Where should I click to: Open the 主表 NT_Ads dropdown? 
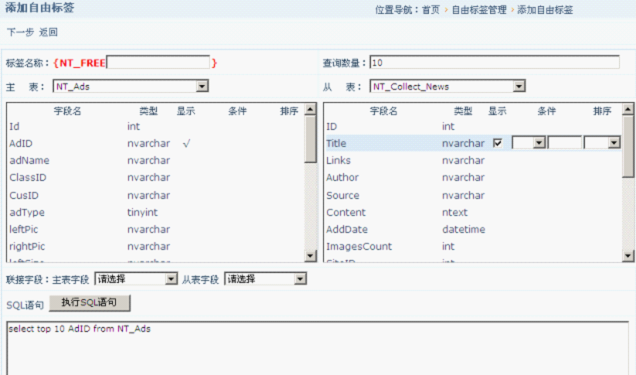coord(131,86)
